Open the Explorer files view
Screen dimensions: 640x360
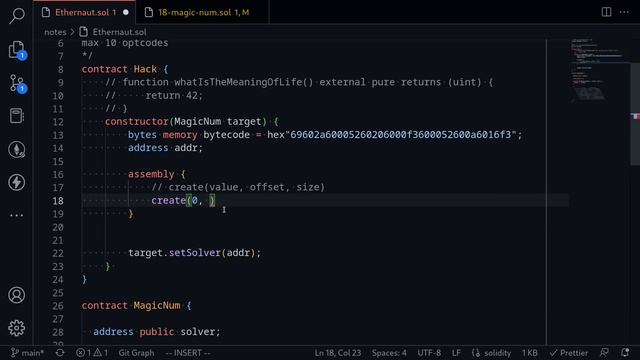[x=17, y=50]
